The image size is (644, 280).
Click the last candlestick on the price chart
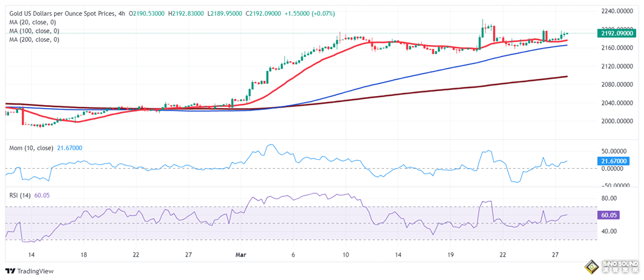tap(566, 33)
